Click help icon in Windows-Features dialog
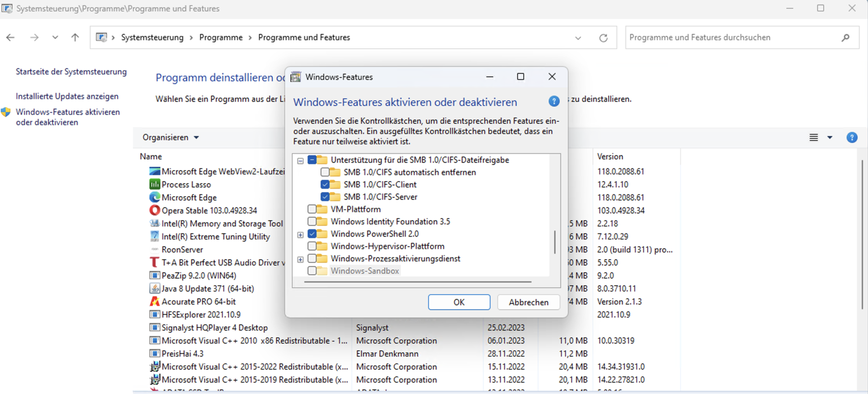Viewport: 868px width, 394px height. (x=554, y=101)
